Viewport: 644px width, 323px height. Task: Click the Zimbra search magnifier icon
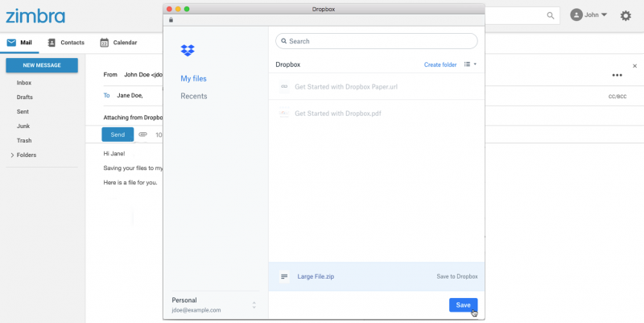click(x=551, y=15)
